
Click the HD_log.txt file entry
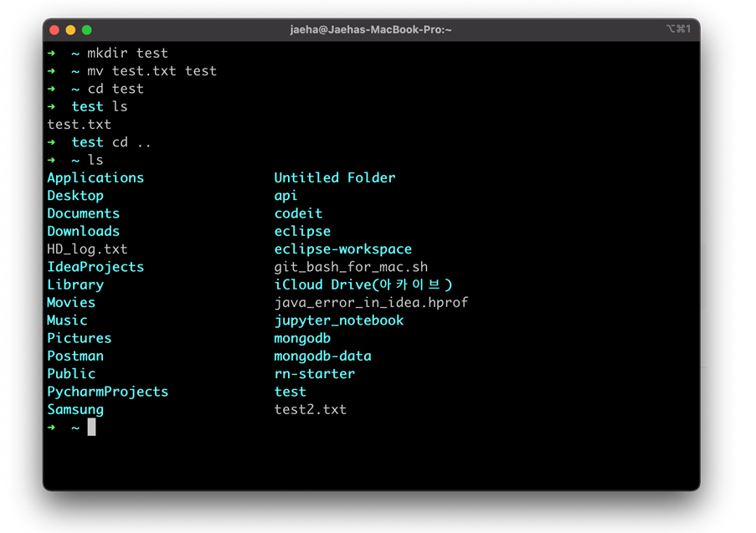(87, 249)
